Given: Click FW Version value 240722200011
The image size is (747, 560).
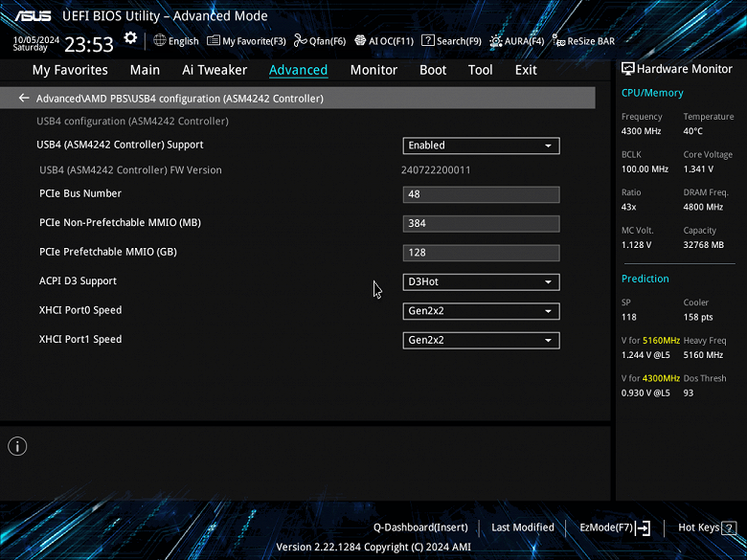Looking at the screenshot, I should [x=436, y=170].
